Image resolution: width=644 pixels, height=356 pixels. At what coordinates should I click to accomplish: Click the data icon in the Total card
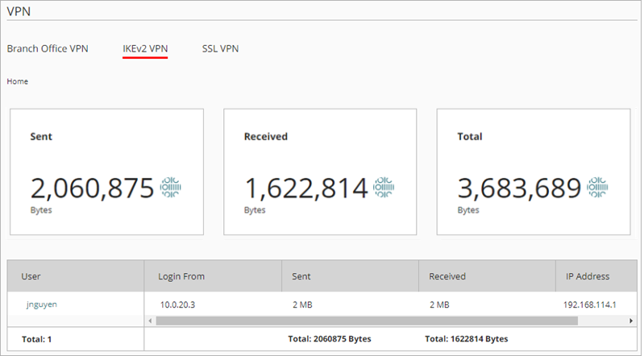coord(597,187)
